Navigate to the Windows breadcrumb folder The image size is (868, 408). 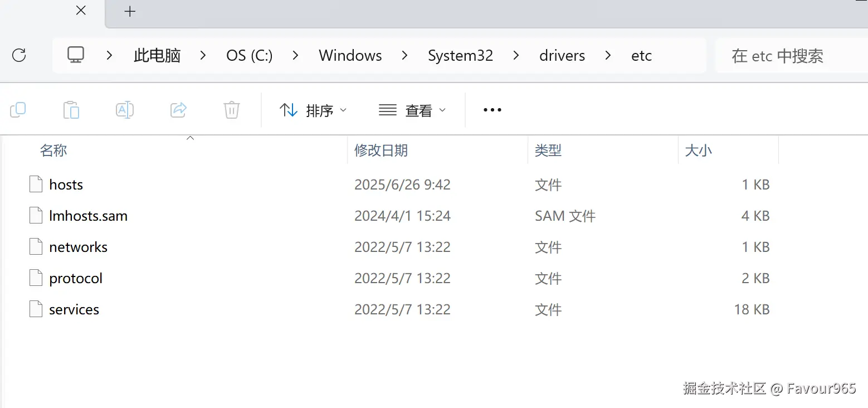350,56
